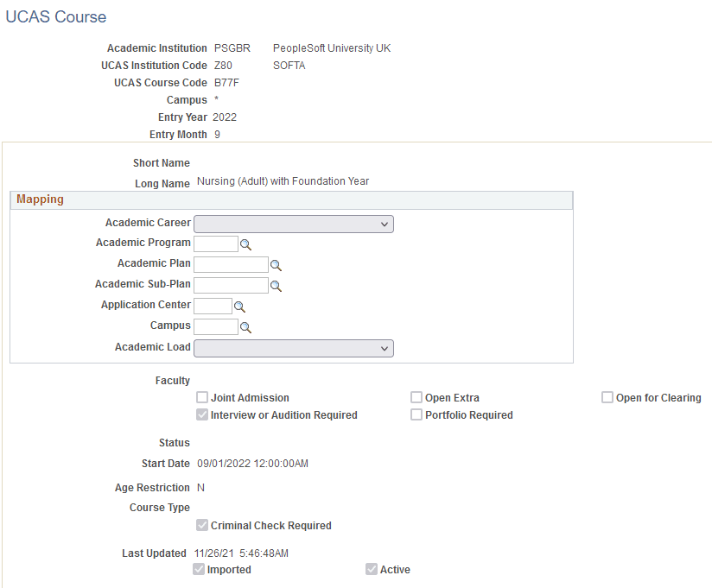Open the Academic Plan lookup magnifier
The height and width of the screenshot is (588, 712).
(276, 265)
